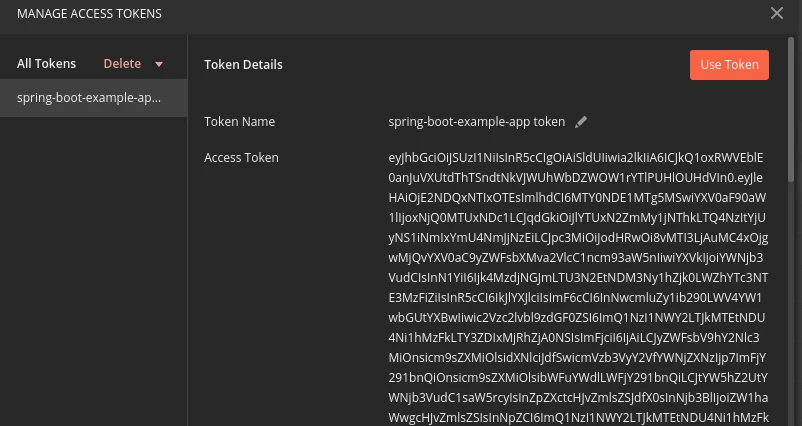The height and width of the screenshot is (426, 802).
Task: Click token line starting VudCIsInN1YiI6
Action: 578,277
